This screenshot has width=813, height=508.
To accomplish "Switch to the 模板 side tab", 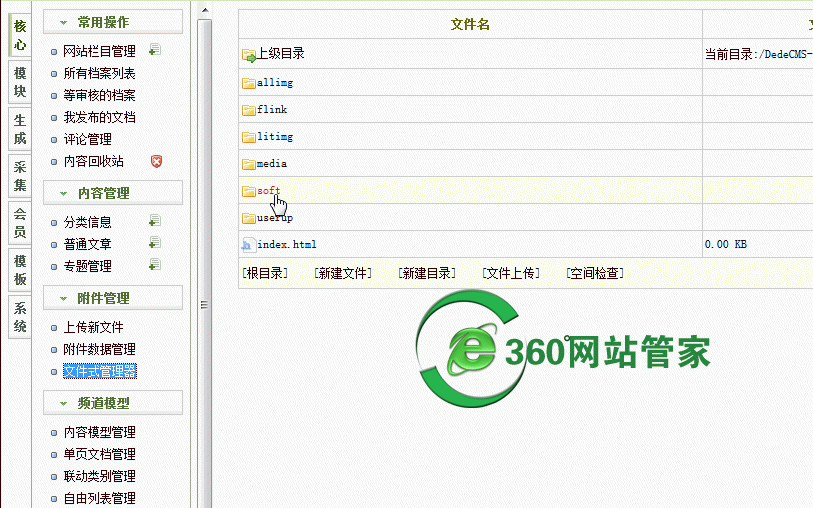I will (20, 270).
